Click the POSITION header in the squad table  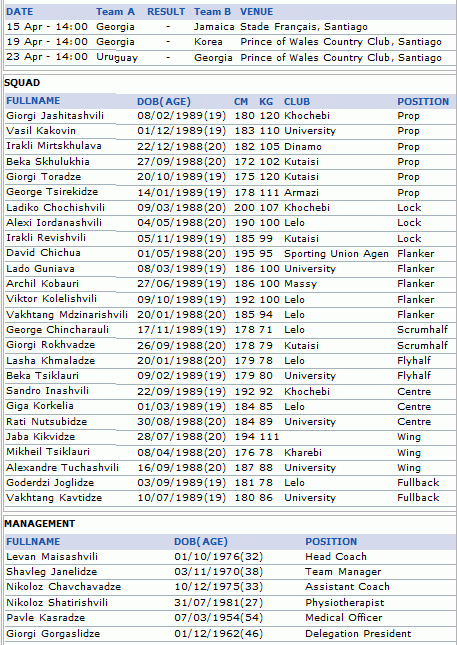pos(423,102)
